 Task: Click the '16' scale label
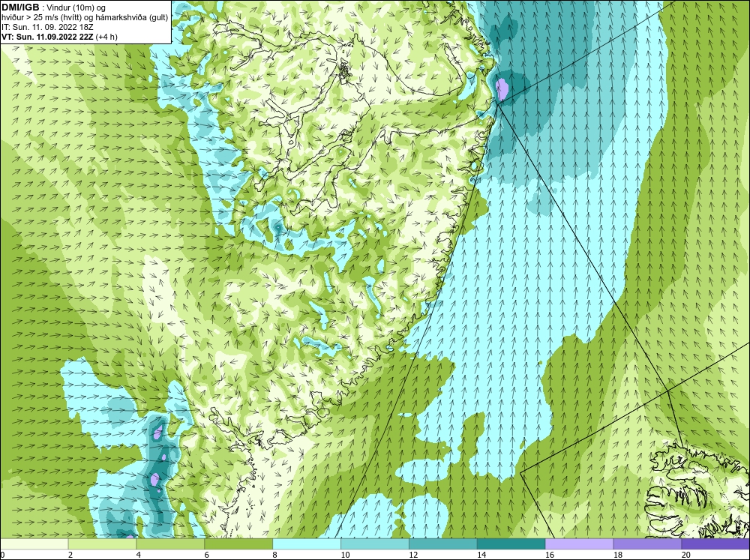(550, 555)
